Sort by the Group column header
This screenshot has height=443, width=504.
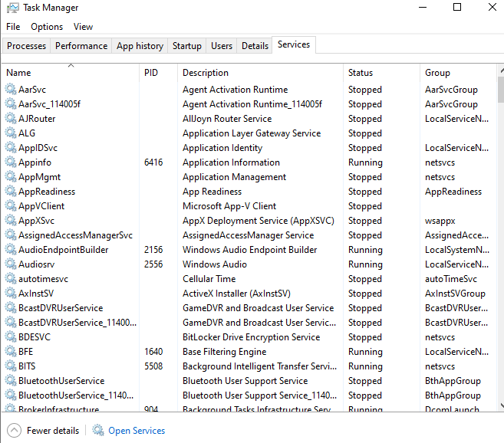tap(459, 73)
